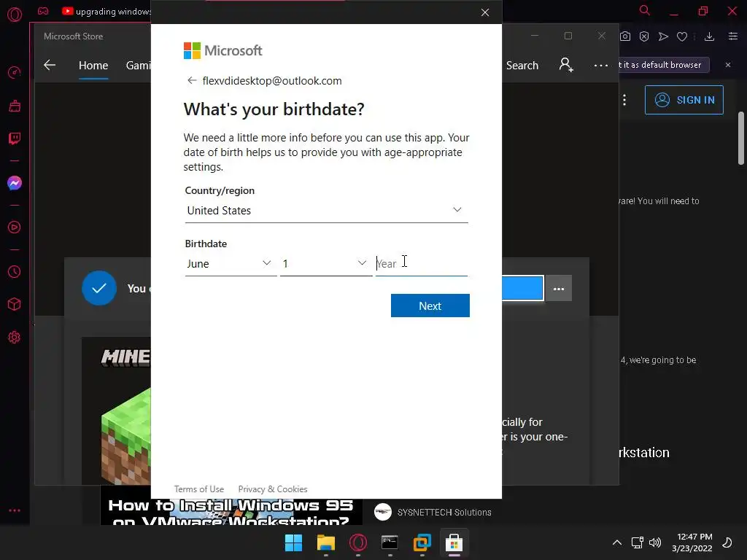Switch to the upgrading windows YouTube tab
The height and width of the screenshot is (560, 747).
pos(106,12)
